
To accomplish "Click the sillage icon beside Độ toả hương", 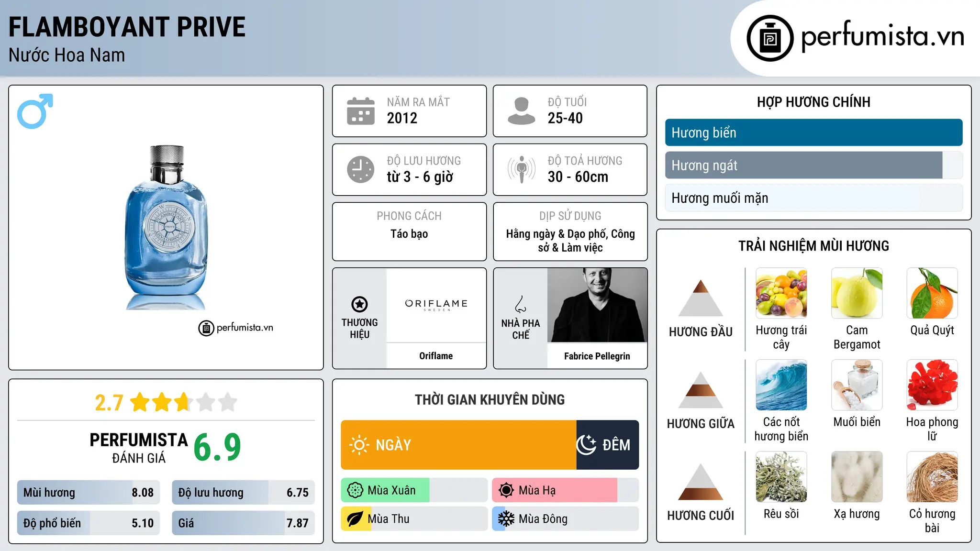I will [x=522, y=169].
